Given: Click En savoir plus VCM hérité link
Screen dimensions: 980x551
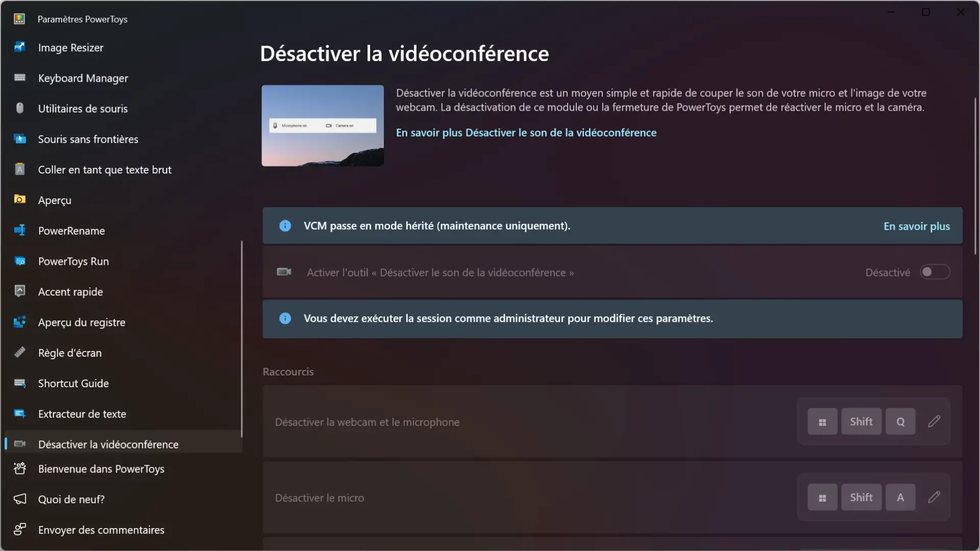Looking at the screenshot, I should [x=917, y=226].
